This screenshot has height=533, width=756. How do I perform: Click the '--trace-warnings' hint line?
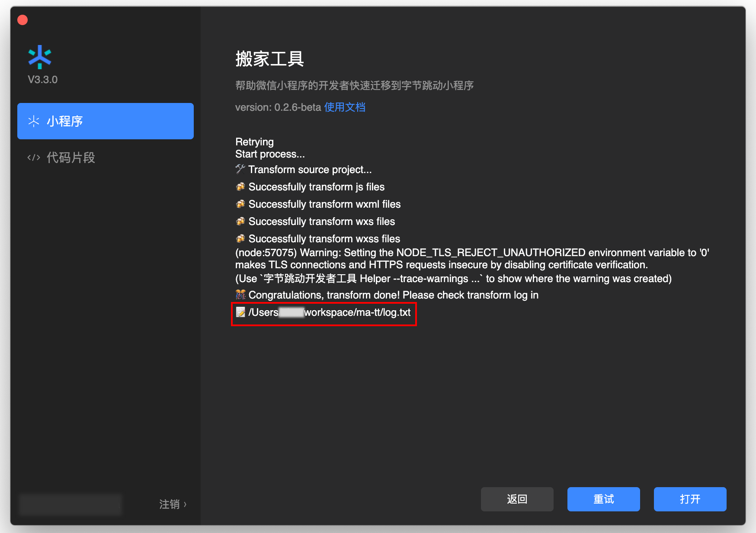pyautogui.click(x=453, y=279)
